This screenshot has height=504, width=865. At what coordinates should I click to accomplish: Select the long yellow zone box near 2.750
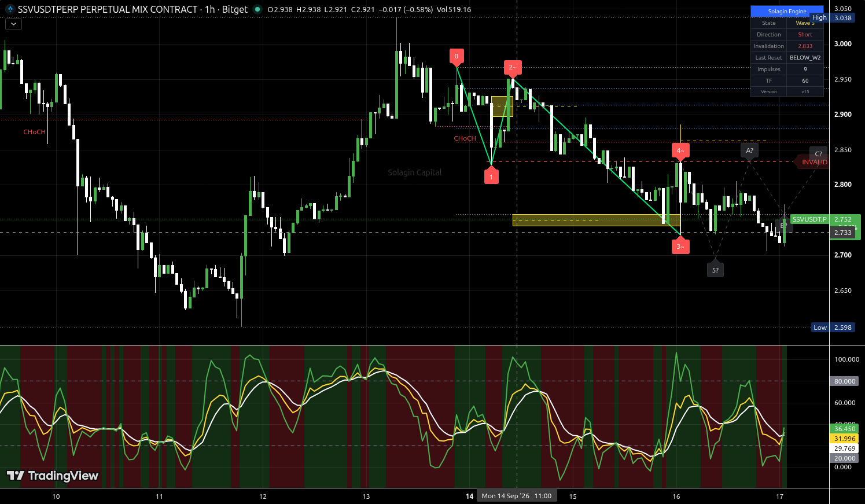coord(597,220)
